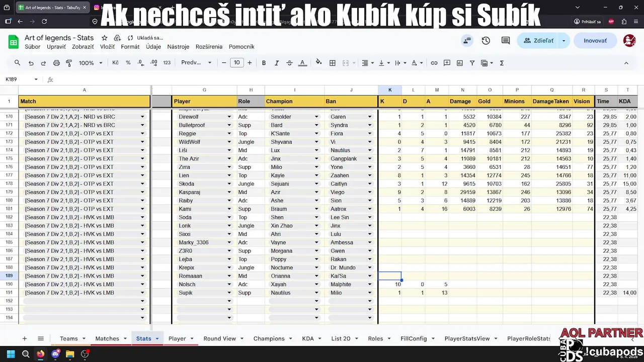Open the Súbor menu

click(33, 47)
